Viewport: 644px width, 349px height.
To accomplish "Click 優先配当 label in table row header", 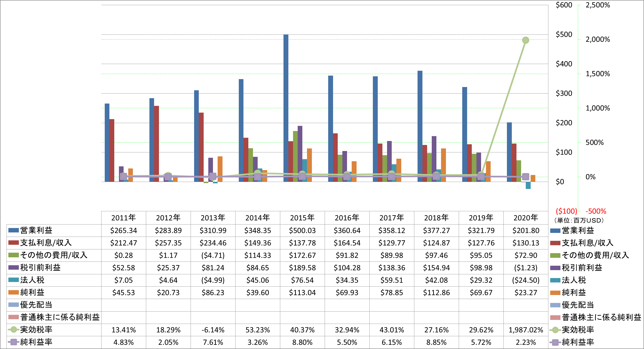I will click(36, 305).
